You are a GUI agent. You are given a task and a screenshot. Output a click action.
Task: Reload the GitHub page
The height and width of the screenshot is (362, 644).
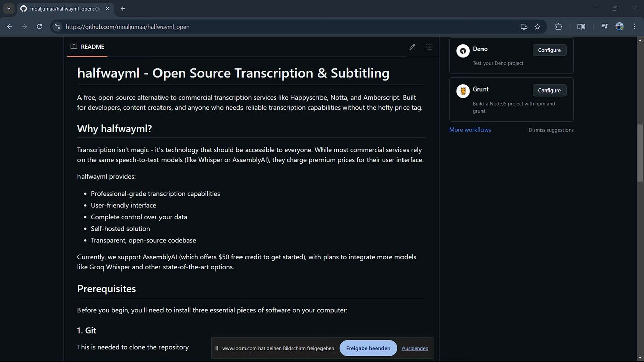pos(39,27)
